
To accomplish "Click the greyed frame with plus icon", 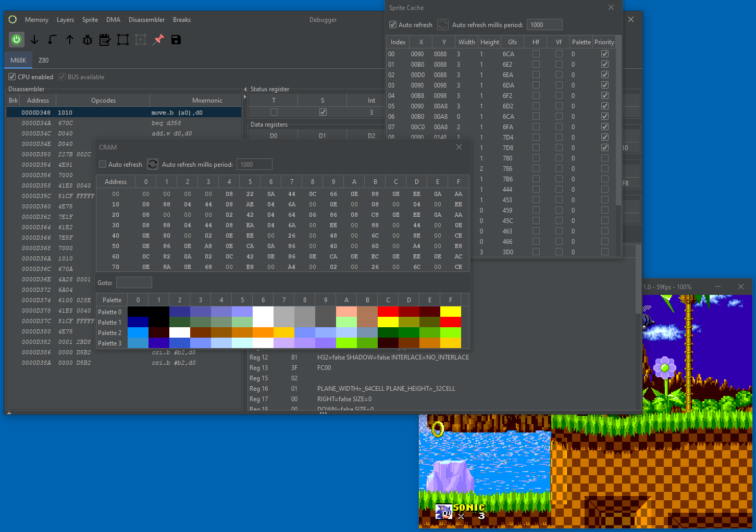I will point(141,40).
